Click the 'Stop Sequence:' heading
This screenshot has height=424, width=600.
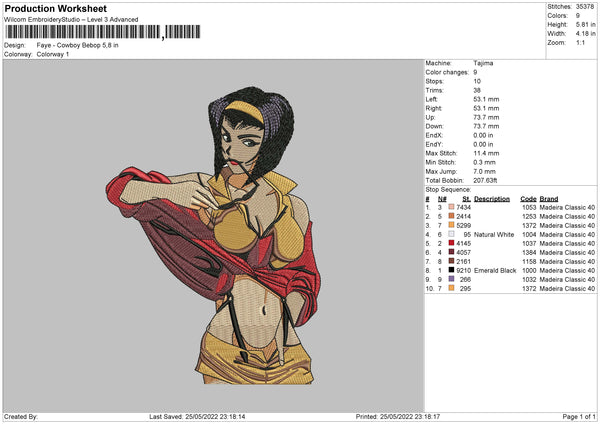448,189
